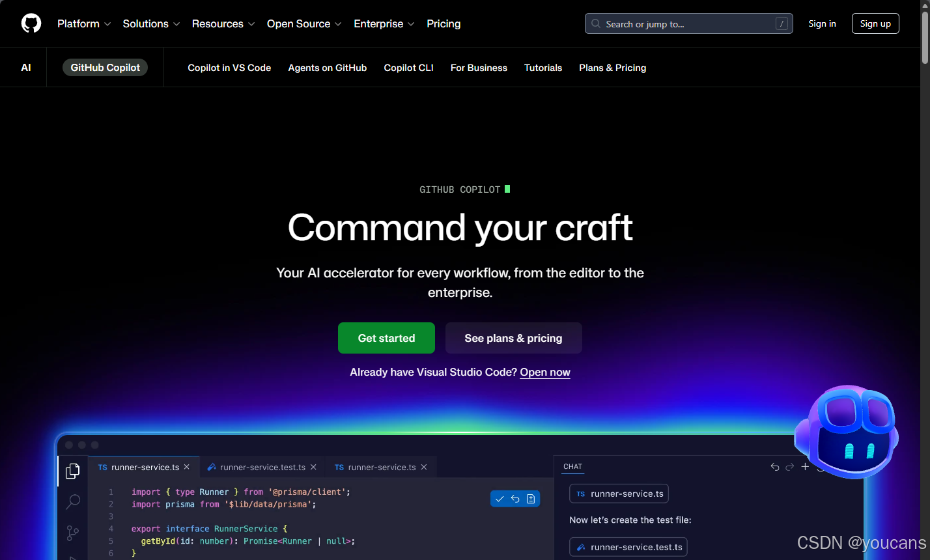Image resolution: width=930 pixels, height=560 pixels.
Task: Expand the Enterprise menu
Action: point(384,23)
